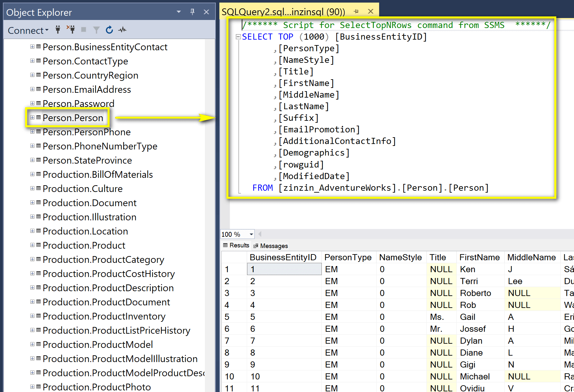Select Production.ProductDescription table

pyautogui.click(x=108, y=288)
